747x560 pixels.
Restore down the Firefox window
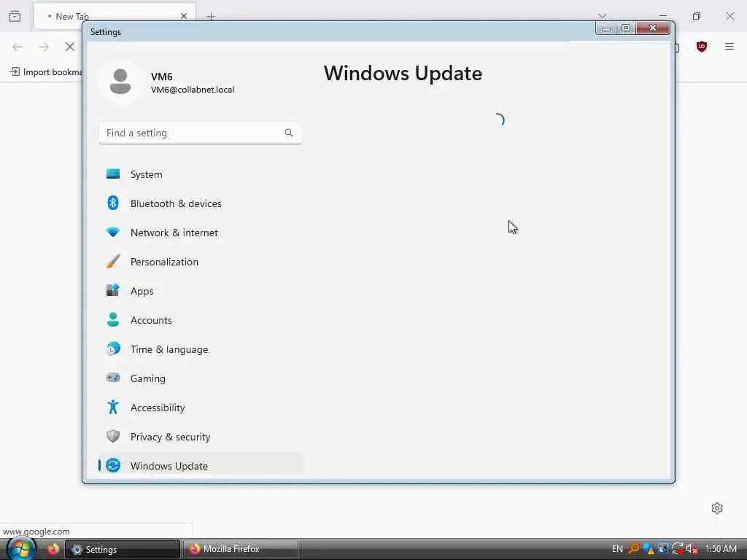point(697,16)
